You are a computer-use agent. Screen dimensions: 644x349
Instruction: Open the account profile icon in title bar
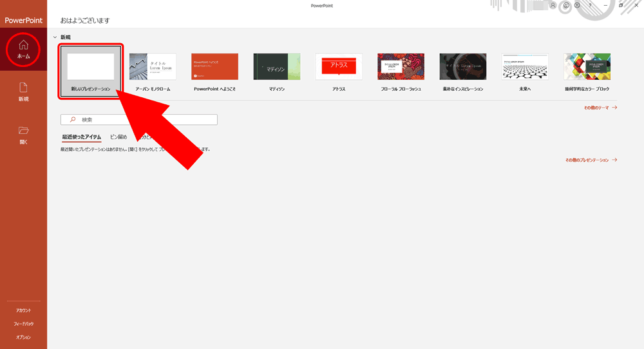(x=553, y=5)
